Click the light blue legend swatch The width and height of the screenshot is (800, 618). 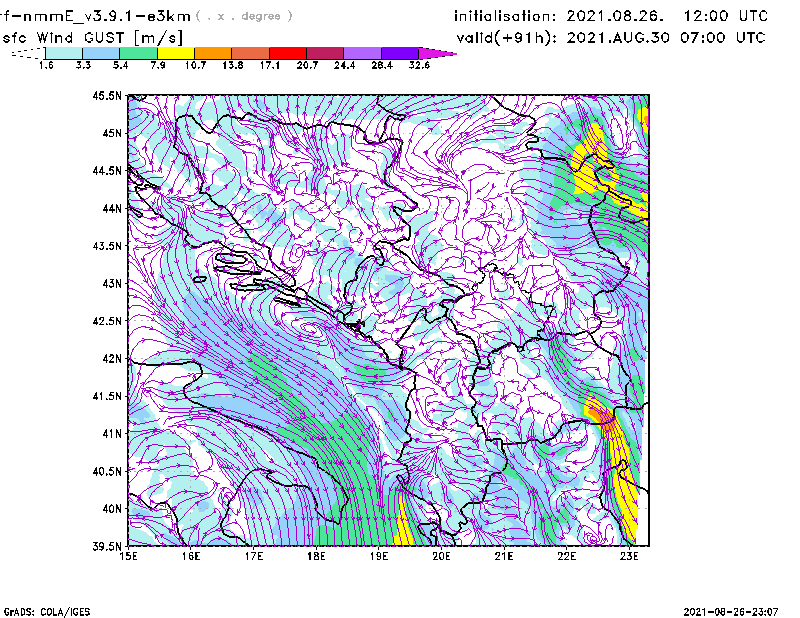(101, 53)
